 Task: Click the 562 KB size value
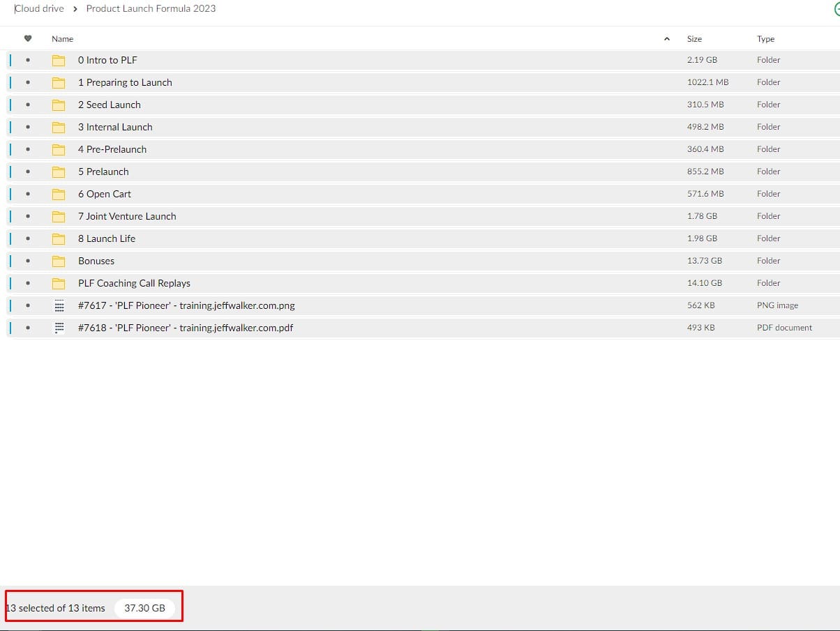(x=700, y=305)
